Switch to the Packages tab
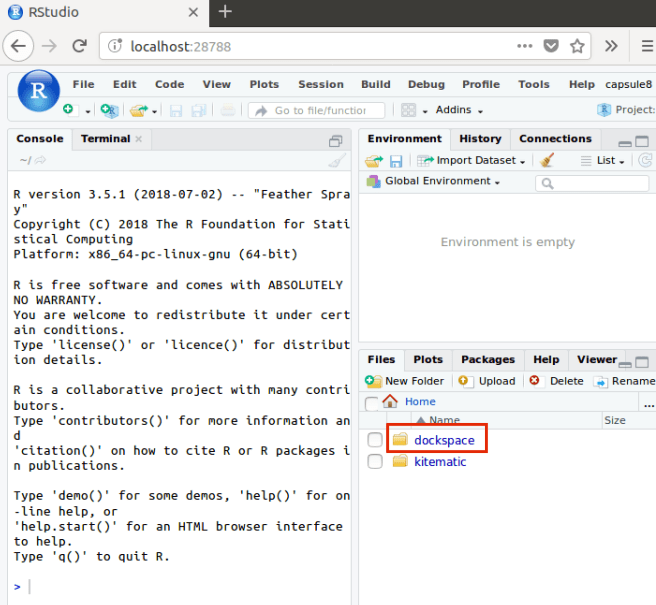 tap(488, 359)
